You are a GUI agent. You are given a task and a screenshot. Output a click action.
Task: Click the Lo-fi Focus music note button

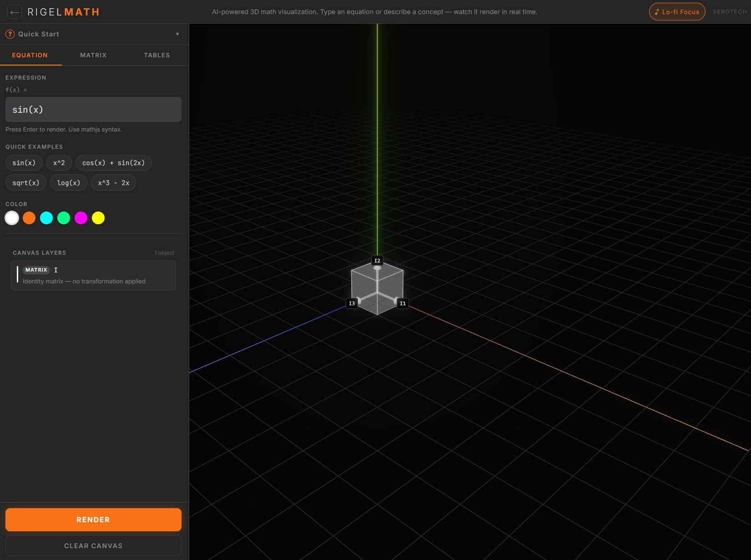(x=677, y=11)
